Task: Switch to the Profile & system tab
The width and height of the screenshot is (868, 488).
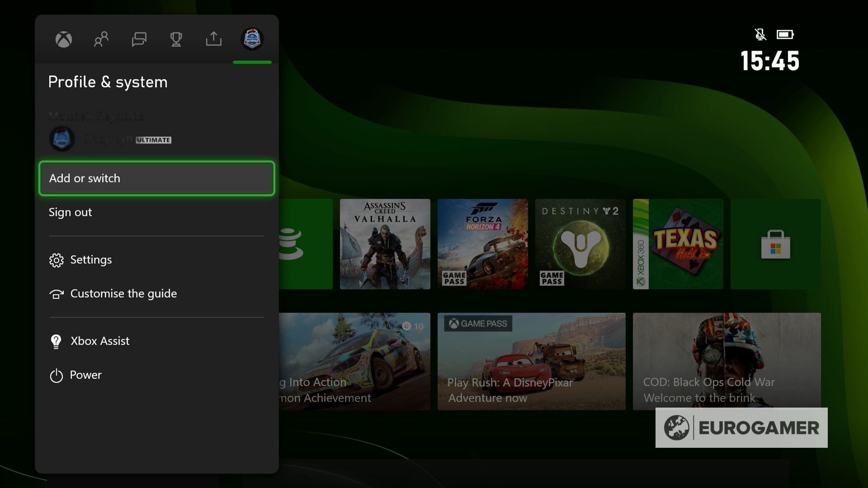Action: [x=252, y=39]
